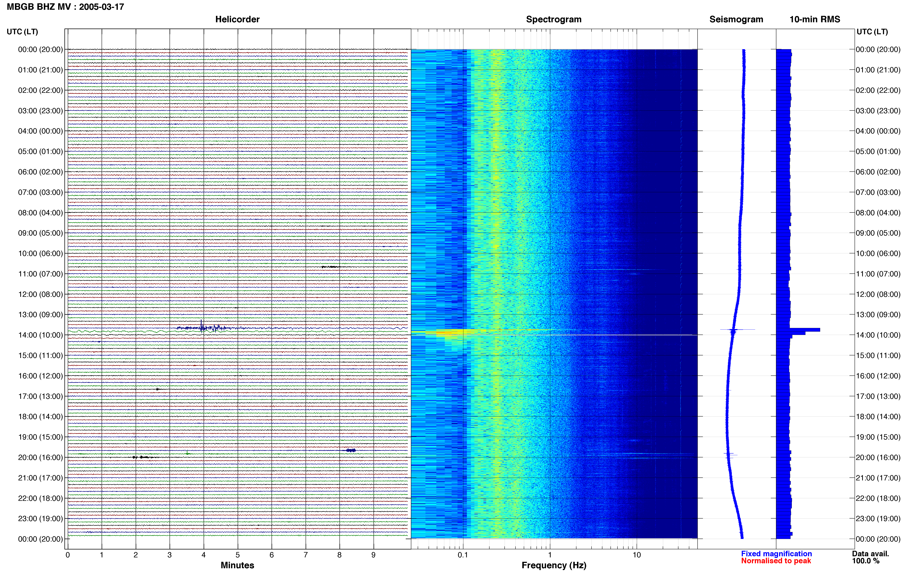Select the Helicorder panel heading

coord(237,19)
